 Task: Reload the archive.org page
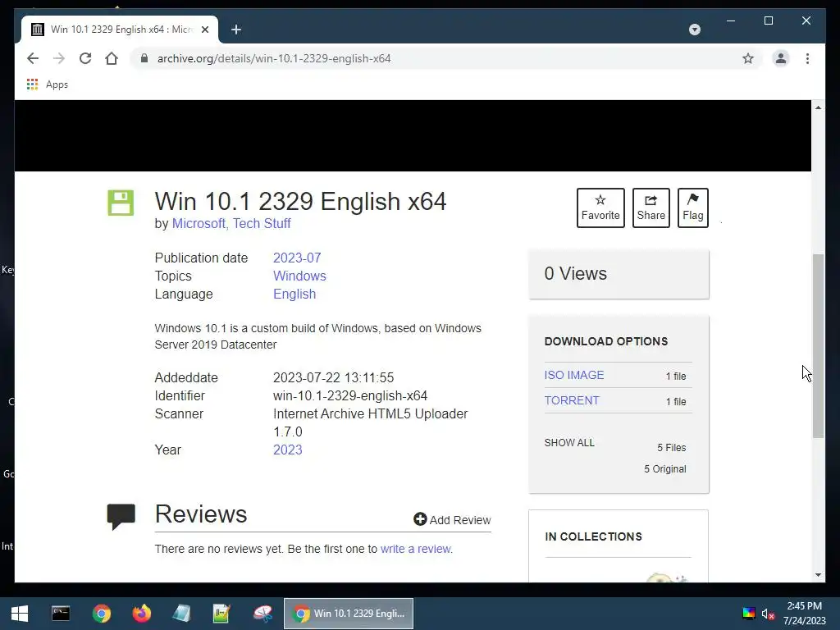(x=85, y=58)
